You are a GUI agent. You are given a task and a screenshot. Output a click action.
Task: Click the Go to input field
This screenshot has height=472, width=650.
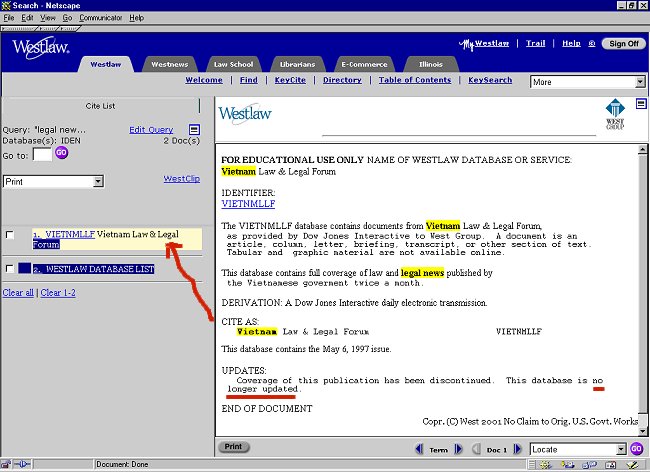(42, 155)
